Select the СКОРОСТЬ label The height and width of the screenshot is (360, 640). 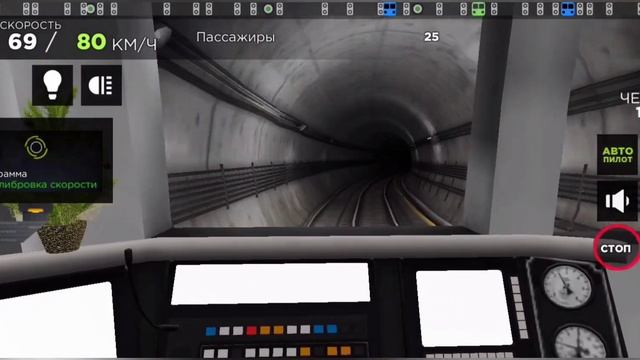pyautogui.click(x=31, y=25)
